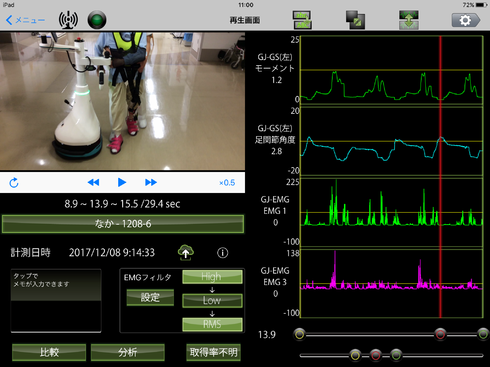Tap the memo input field
This screenshot has width=490, height=367.
(x=56, y=301)
